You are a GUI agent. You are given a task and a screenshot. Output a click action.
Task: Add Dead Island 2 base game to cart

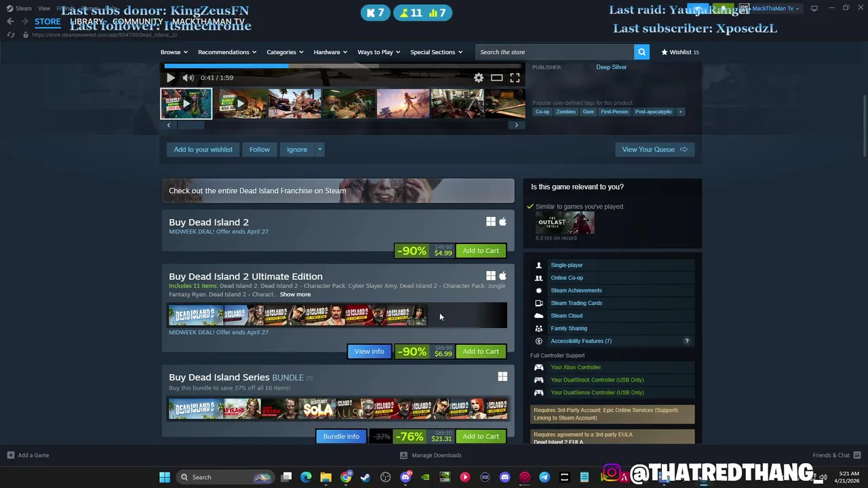pos(481,251)
